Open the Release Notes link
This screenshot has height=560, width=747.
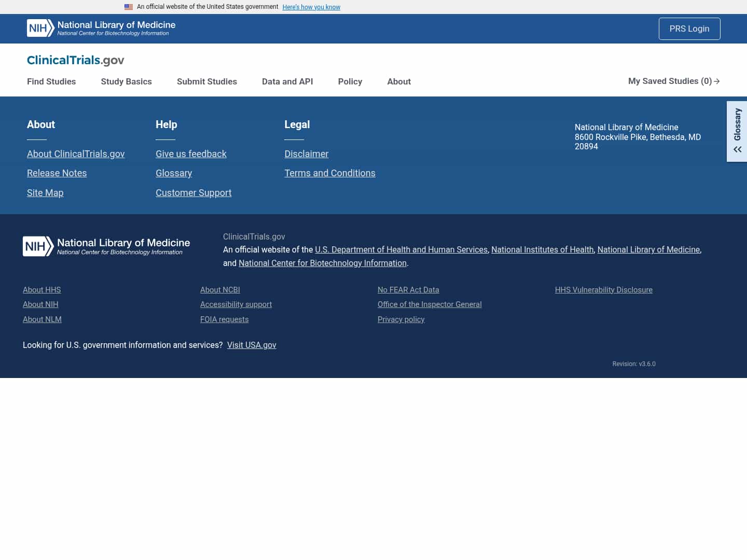pyautogui.click(x=57, y=173)
